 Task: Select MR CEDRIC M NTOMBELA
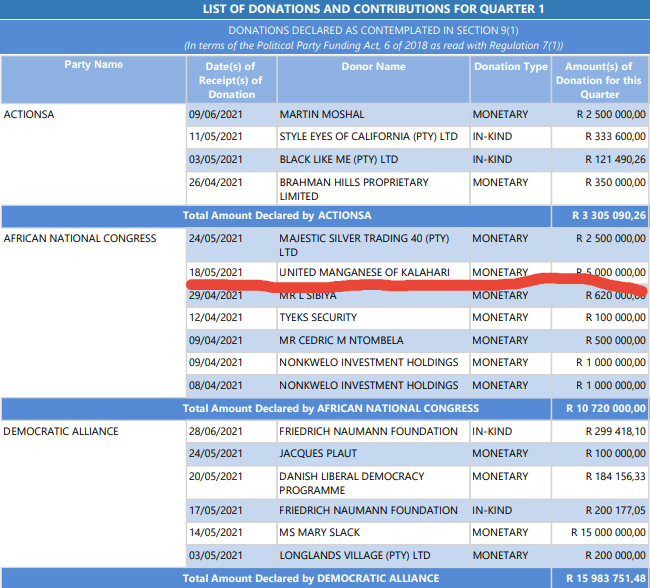tap(341, 340)
